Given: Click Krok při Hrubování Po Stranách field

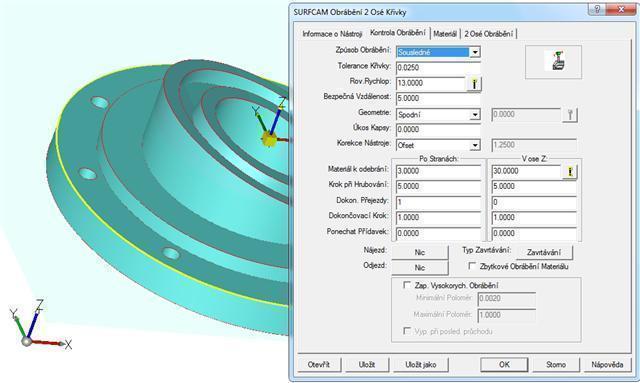Looking at the screenshot, I should tap(438, 187).
